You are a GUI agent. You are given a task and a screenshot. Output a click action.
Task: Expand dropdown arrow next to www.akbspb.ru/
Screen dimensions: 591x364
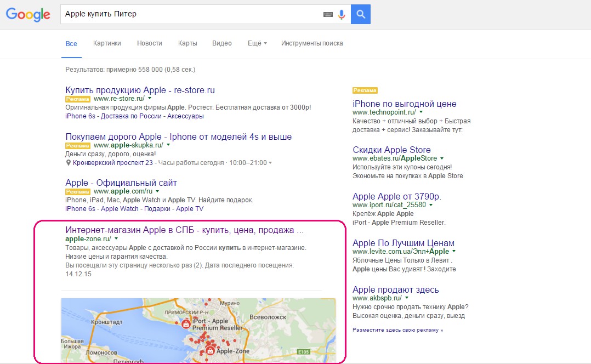[x=407, y=298]
